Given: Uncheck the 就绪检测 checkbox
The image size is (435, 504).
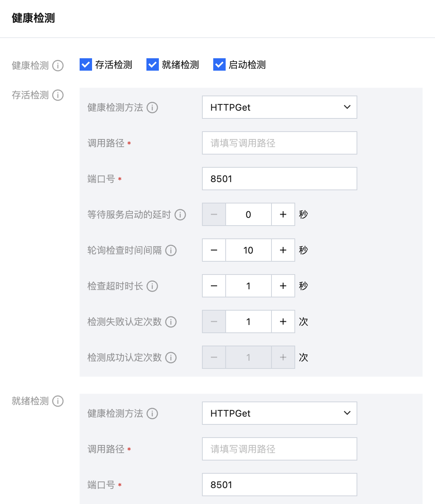Looking at the screenshot, I should click(153, 65).
